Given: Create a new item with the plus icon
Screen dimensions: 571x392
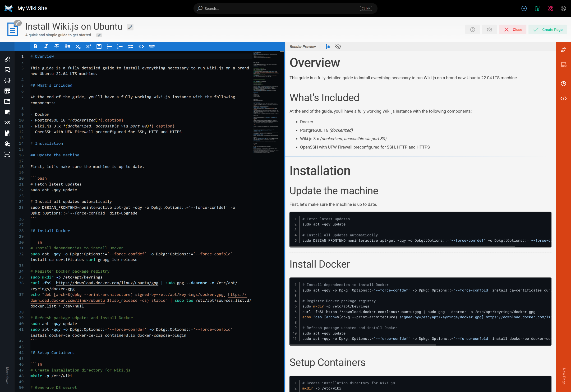Looking at the screenshot, I should [x=524, y=8].
